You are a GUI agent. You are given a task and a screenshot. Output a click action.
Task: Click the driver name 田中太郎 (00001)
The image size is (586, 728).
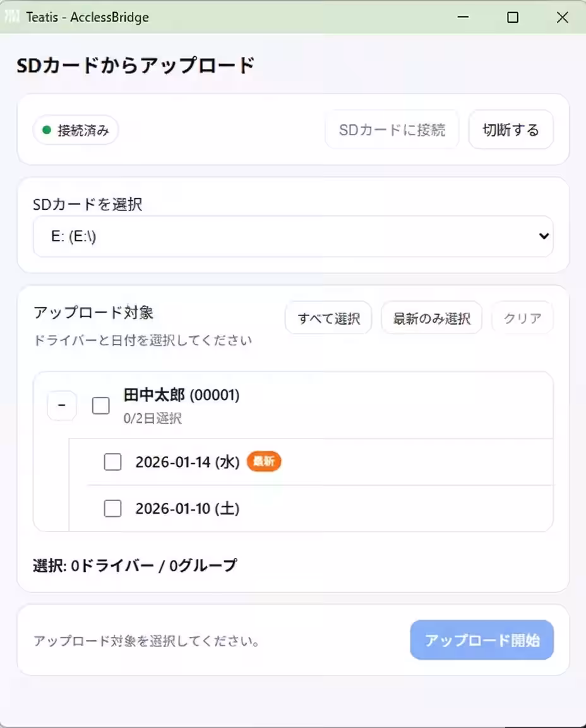click(x=180, y=395)
